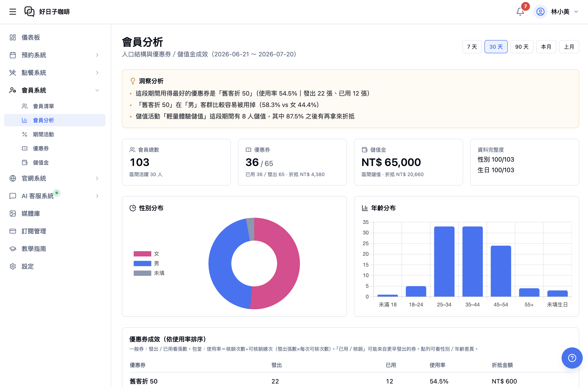
Task: Click the 洞察分析 lightbulb icon
Action: tap(133, 81)
